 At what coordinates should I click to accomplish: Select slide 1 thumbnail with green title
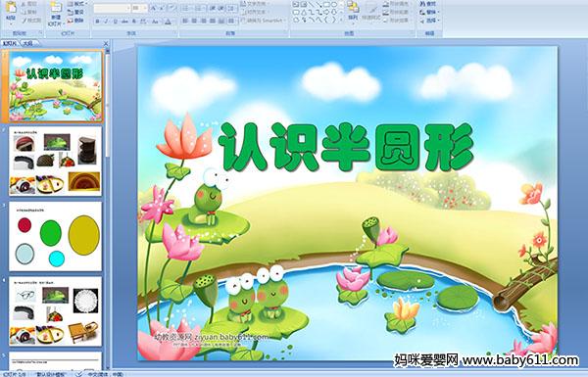tap(56, 86)
